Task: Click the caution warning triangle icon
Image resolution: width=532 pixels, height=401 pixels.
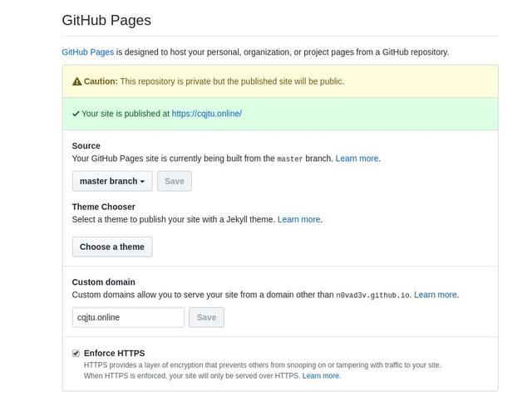Action: point(77,81)
